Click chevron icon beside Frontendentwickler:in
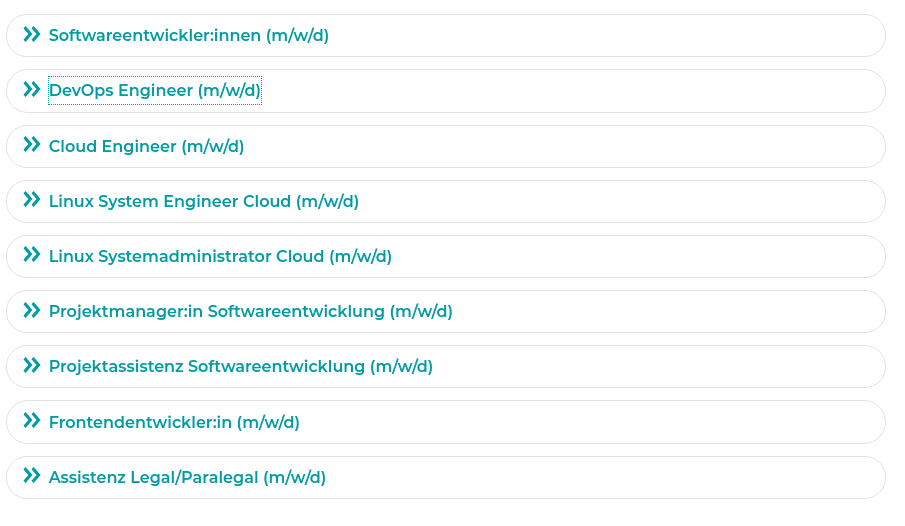This screenshot has width=905, height=526. coord(32,421)
